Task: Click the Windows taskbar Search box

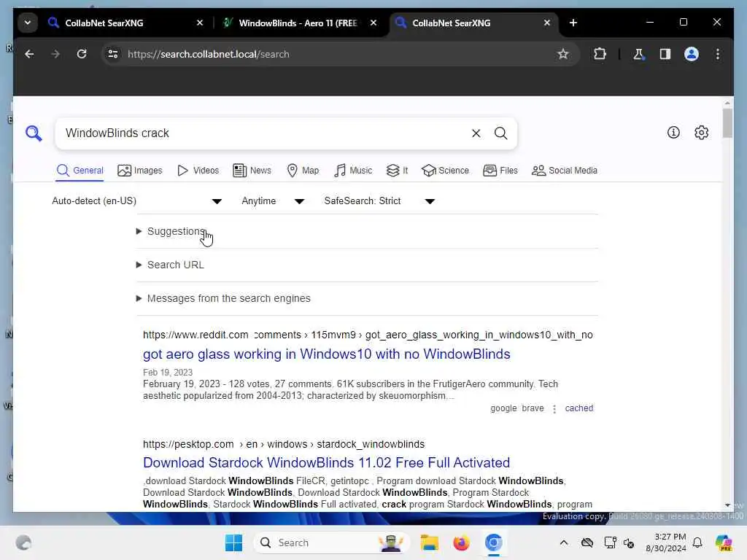Action: [331, 542]
